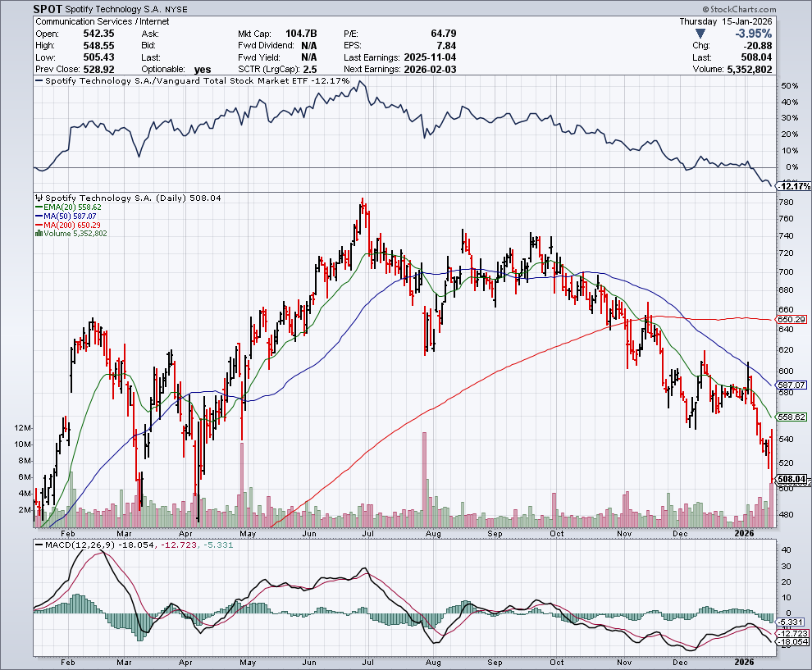Image resolution: width=812 pixels, height=670 pixels.
Task: Click the -12.17% relative performance tag
Action: point(791,186)
